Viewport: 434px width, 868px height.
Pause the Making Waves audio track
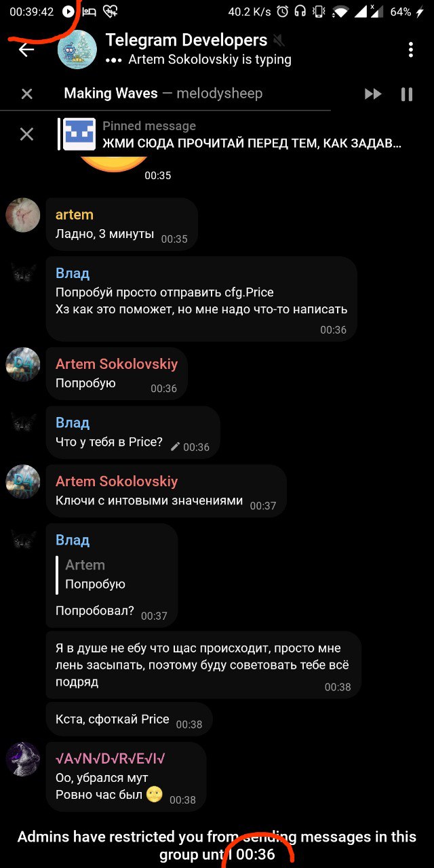click(407, 94)
